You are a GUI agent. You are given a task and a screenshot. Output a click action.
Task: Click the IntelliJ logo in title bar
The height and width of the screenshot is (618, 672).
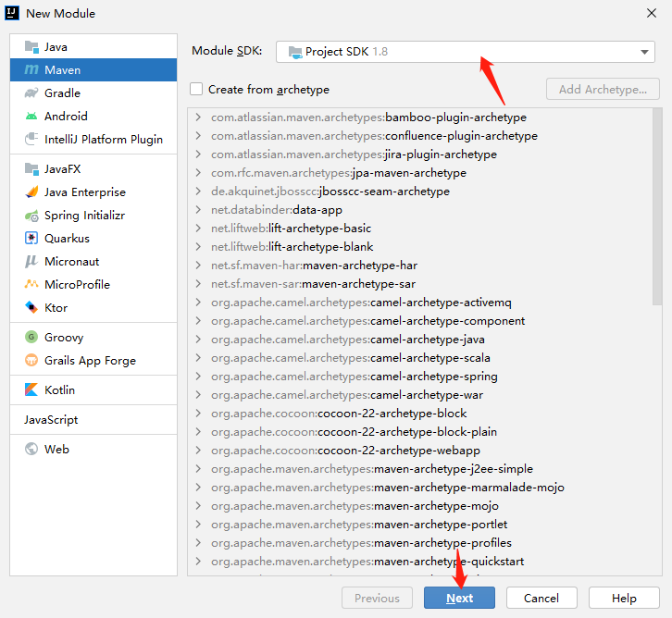(12, 13)
